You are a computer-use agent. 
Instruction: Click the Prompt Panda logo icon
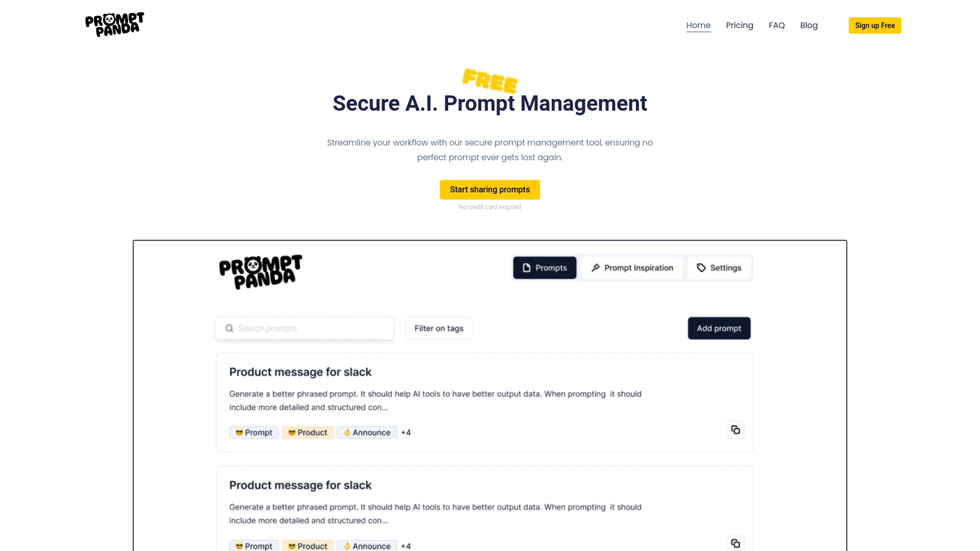click(x=114, y=25)
